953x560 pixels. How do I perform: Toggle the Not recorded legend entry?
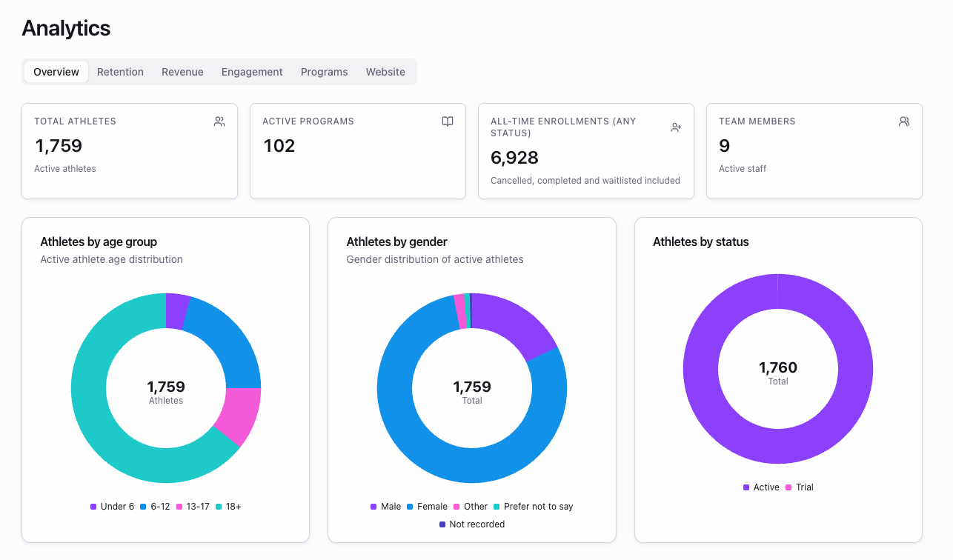[472, 524]
